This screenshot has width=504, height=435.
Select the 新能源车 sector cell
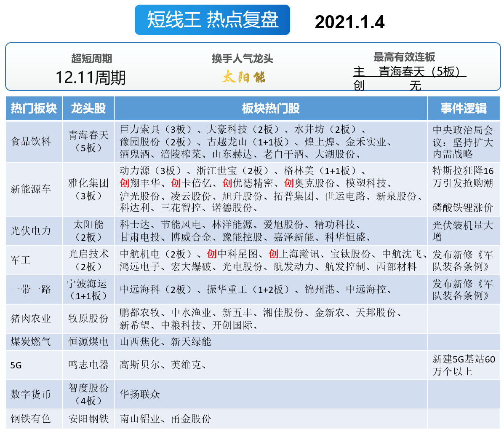pyautogui.click(x=34, y=189)
